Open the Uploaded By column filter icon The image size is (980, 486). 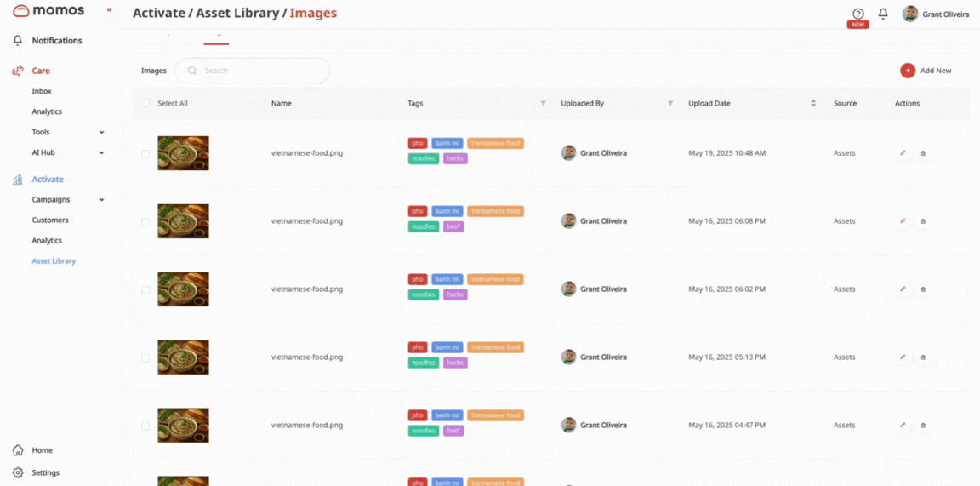(x=670, y=103)
